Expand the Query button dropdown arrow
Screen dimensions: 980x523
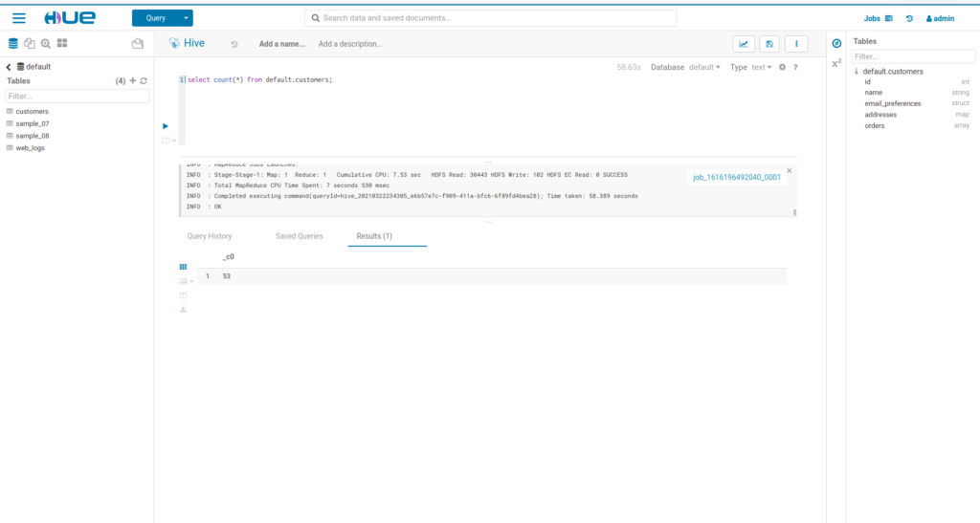pos(187,18)
